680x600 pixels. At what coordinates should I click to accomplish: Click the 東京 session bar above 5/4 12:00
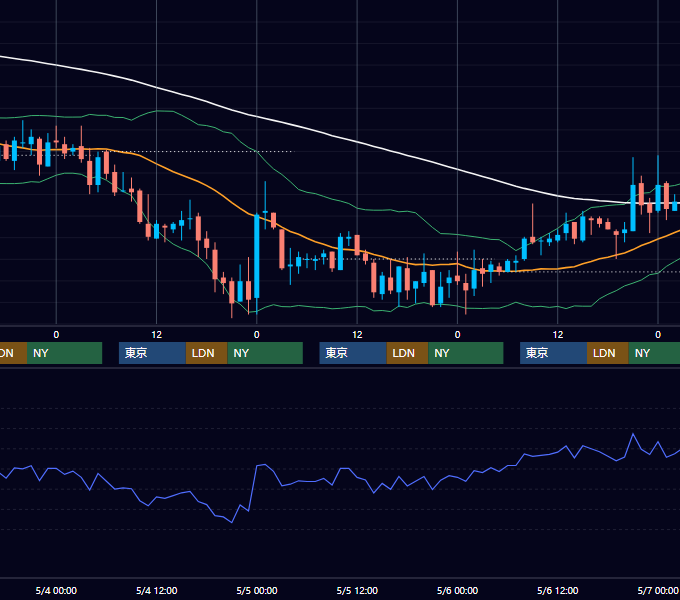point(152,353)
